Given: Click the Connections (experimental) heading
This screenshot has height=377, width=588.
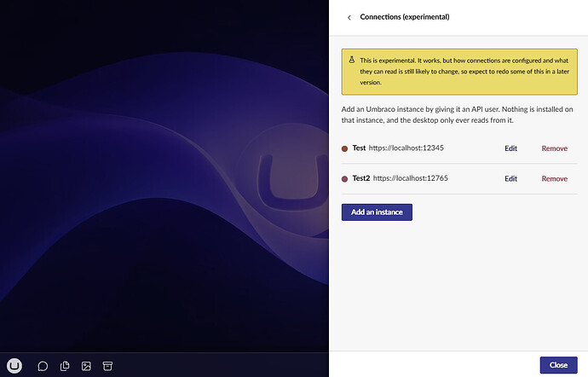Looking at the screenshot, I should tap(405, 17).
